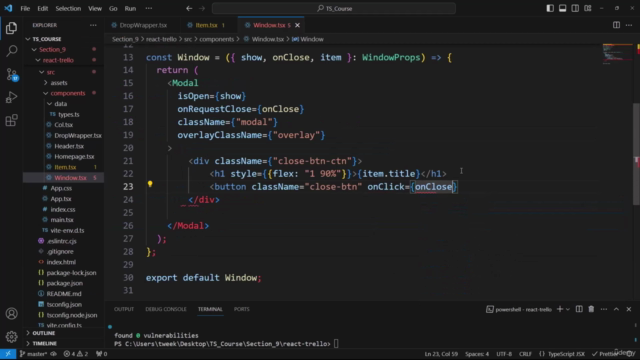Open the Explorer view in activity bar
The width and height of the screenshot is (640, 360).
[x=11, y=28]
